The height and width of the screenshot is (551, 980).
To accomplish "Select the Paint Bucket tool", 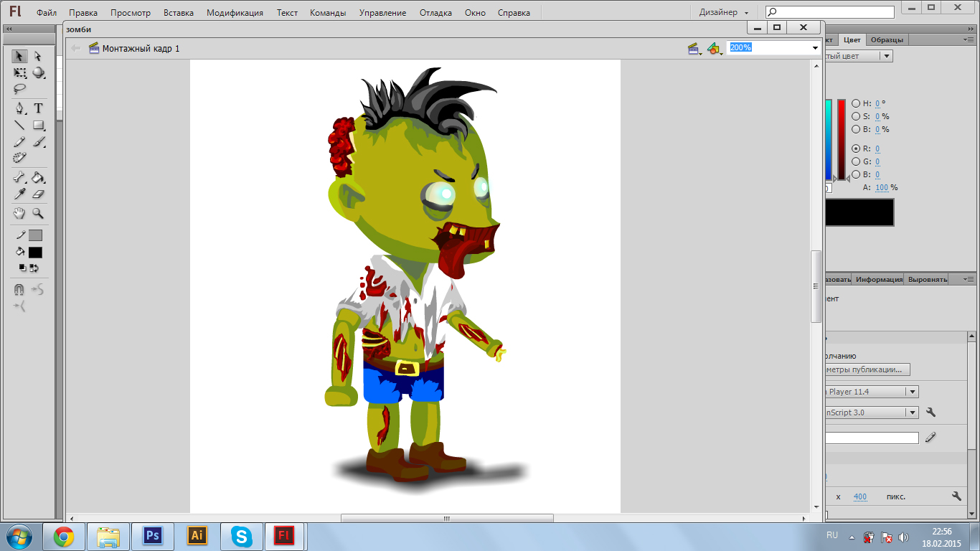I will point(39,178).
